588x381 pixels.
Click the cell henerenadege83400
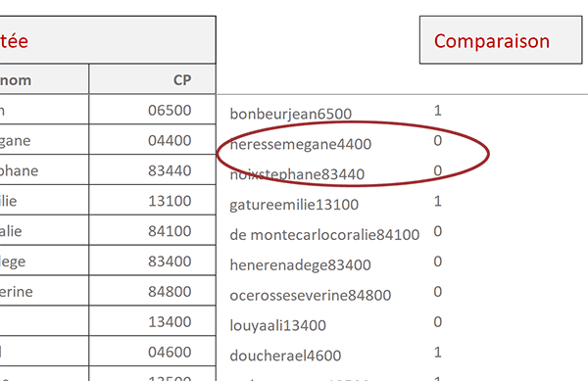[300, 264]
